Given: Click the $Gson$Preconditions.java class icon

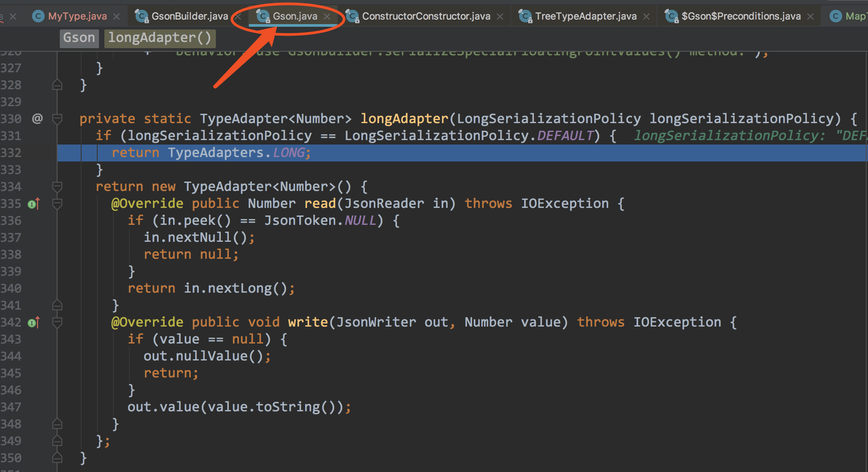Looking at the screenshot, I should coord(671,17).
